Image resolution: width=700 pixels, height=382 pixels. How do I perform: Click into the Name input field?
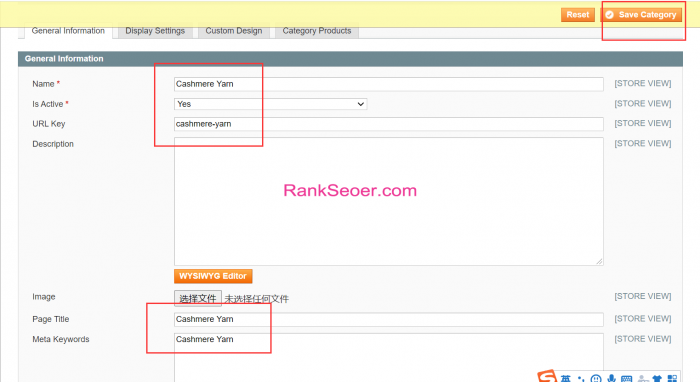[x=388, y=84]
